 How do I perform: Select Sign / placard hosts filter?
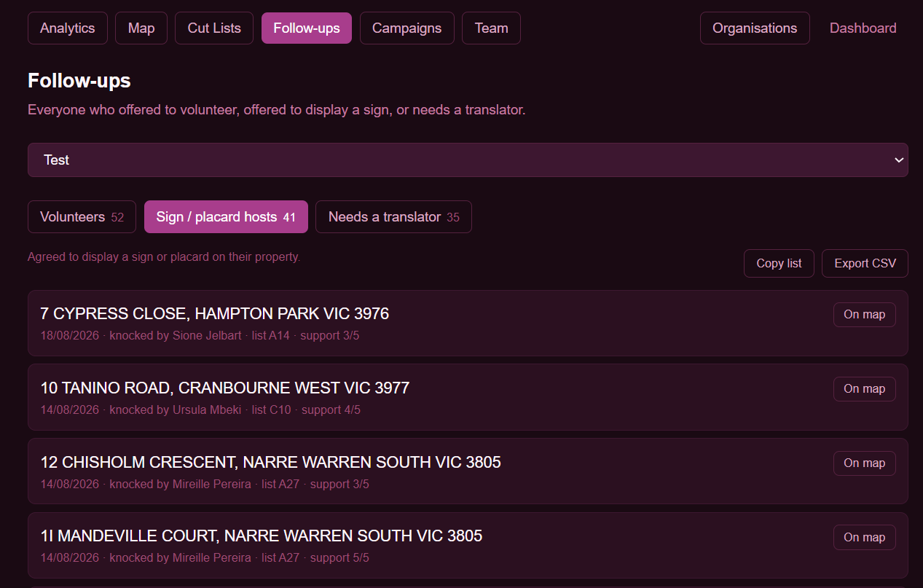click(226, 217)
